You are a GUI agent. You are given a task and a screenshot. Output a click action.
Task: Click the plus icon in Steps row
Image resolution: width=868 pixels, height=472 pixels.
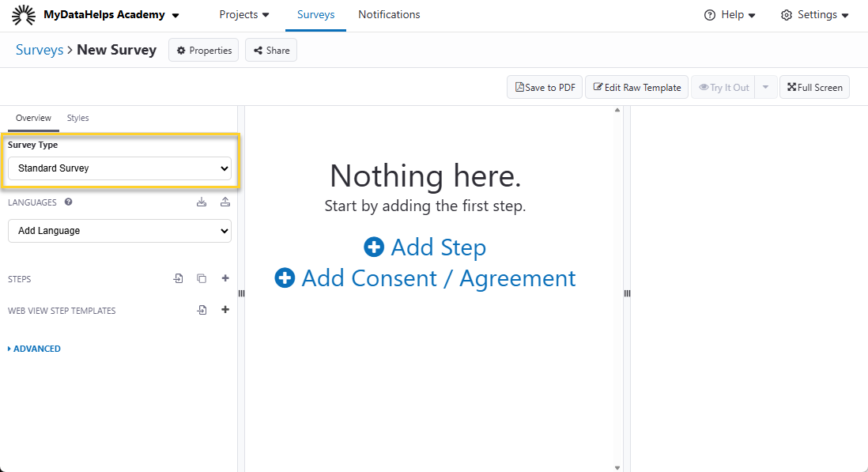click(x=225, y=278)
